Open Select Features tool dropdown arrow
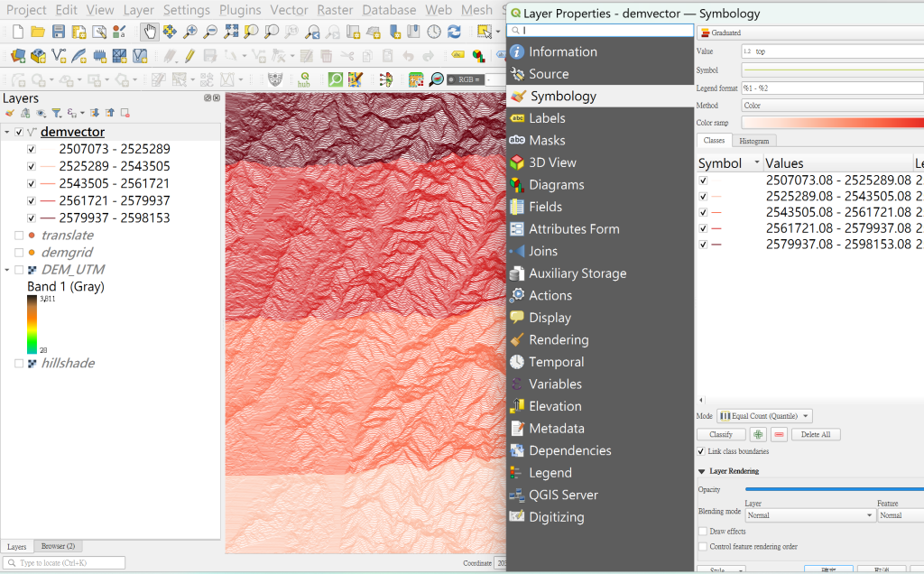The image size is (924, 574). [x=498, y=32]
